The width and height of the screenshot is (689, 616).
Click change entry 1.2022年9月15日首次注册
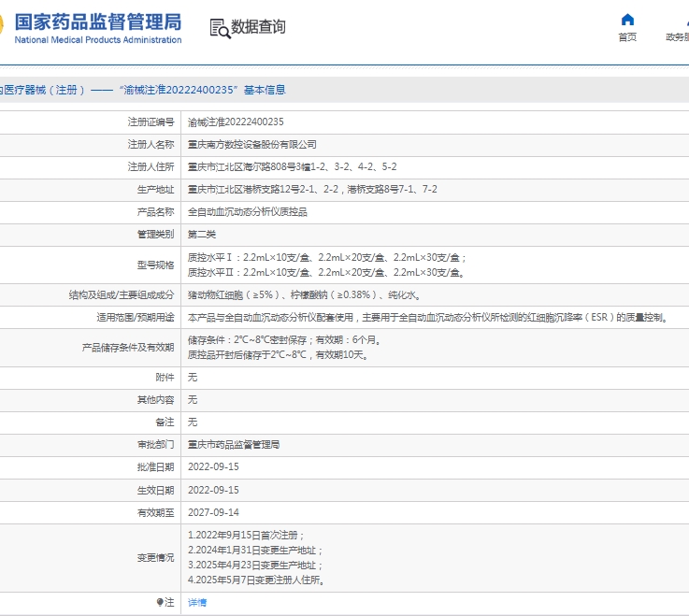click(x=246, y=536)
